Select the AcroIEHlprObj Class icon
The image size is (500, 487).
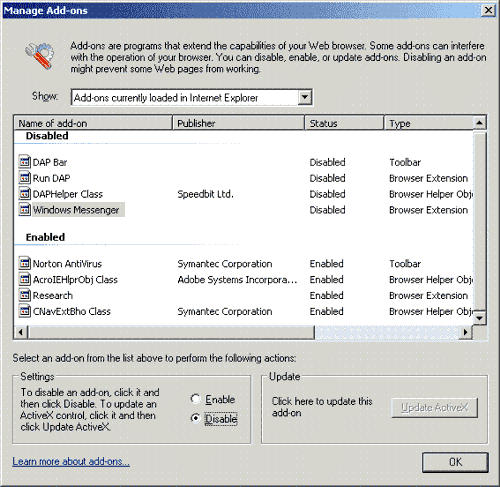tap(24, 279)
